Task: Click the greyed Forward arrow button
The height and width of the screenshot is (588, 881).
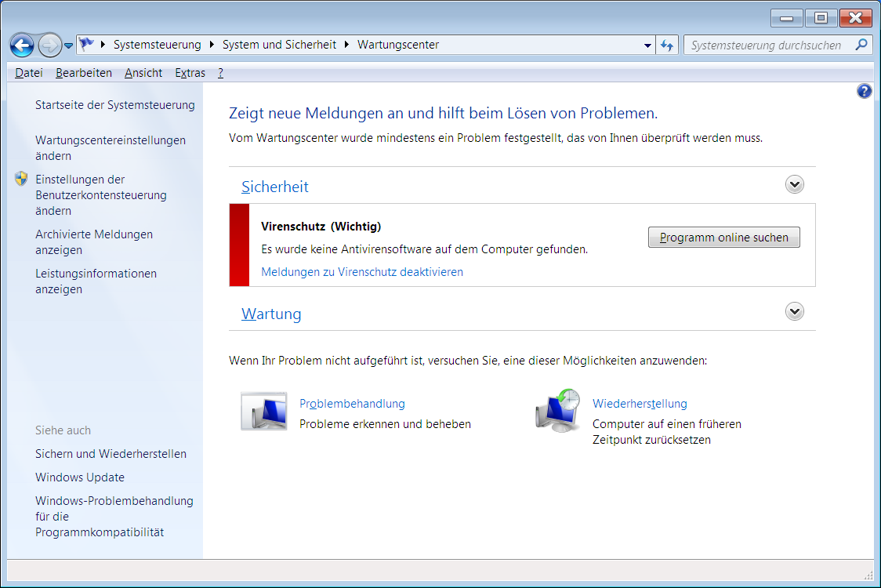Action: pos(49,45)
